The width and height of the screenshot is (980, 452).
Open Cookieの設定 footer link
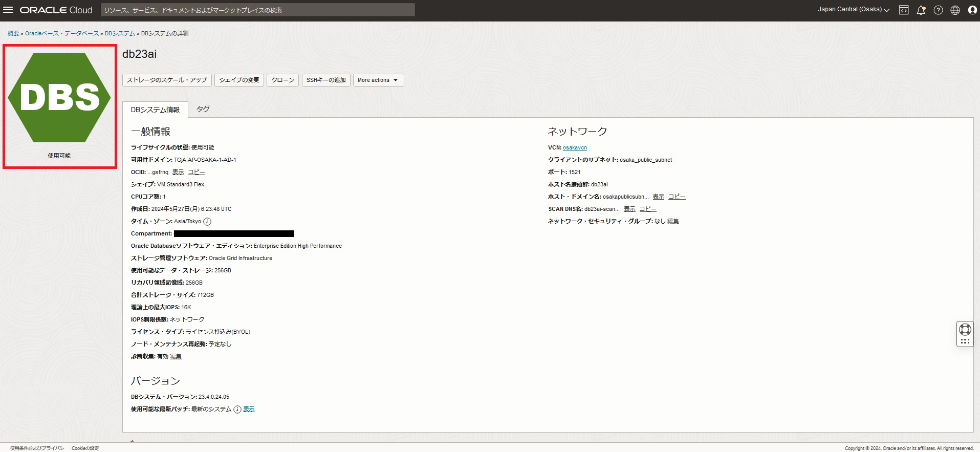coord(85,448)
